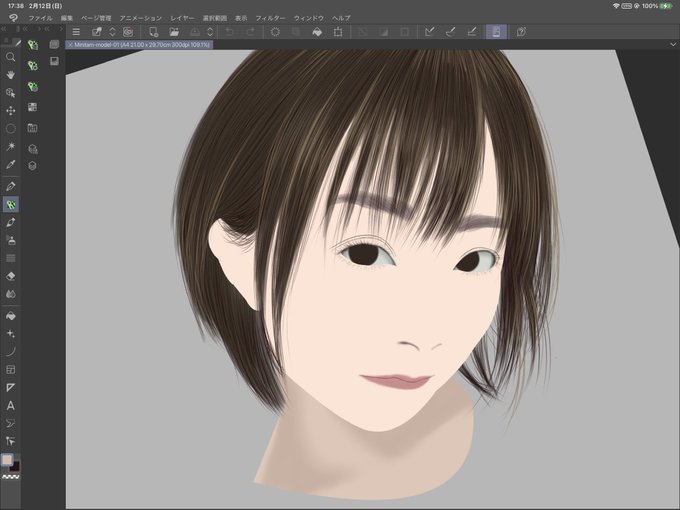This screenshot has width=680, height=510.
Task: Select the Auto Select magic wand tool
Action: pyautogui.click(x=11, y=147)
